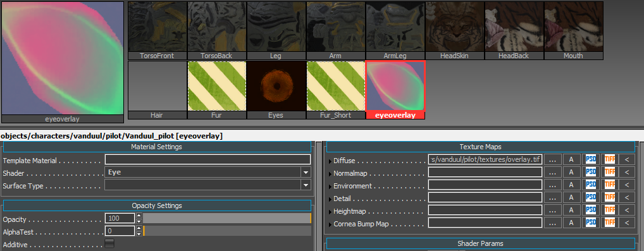This screenshot has height=251, width=644.
Task: Click the Template Material input field
Action: 208,159
